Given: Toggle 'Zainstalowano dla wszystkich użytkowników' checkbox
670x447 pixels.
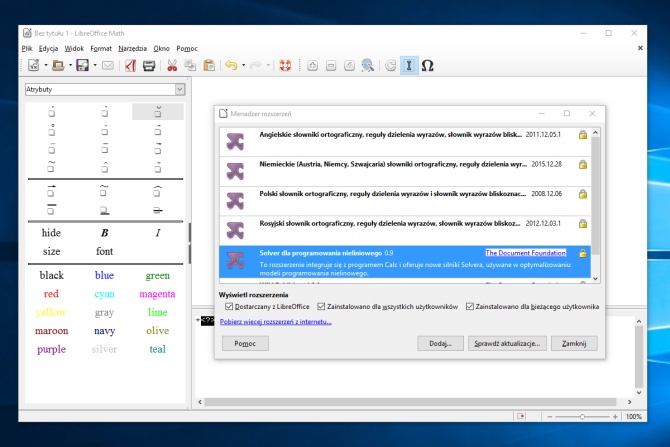Looking at the screenshot, I should [x=321, y=307].
